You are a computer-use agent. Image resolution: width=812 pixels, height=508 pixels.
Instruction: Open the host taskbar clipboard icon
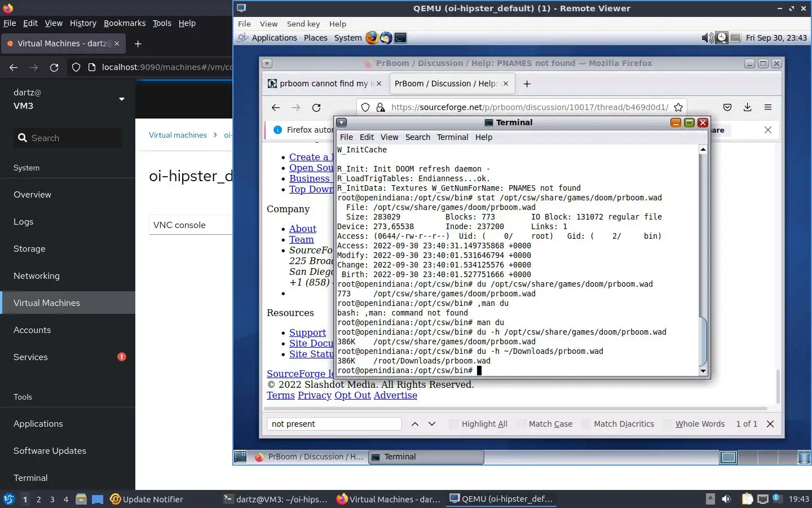pyautogui.click(x=747, y=499)
